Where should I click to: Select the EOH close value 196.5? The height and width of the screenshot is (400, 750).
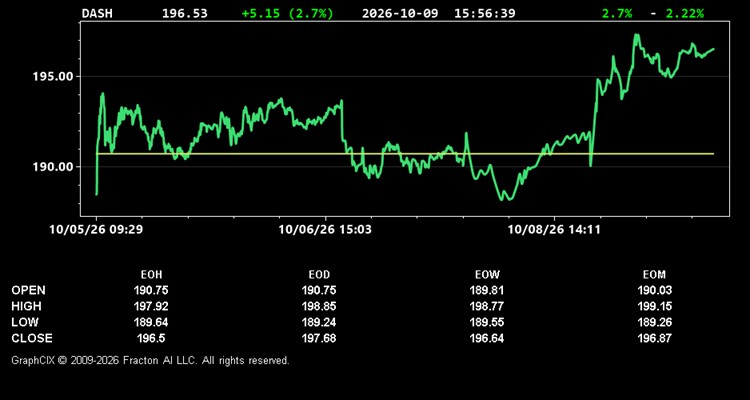(151, 338)
